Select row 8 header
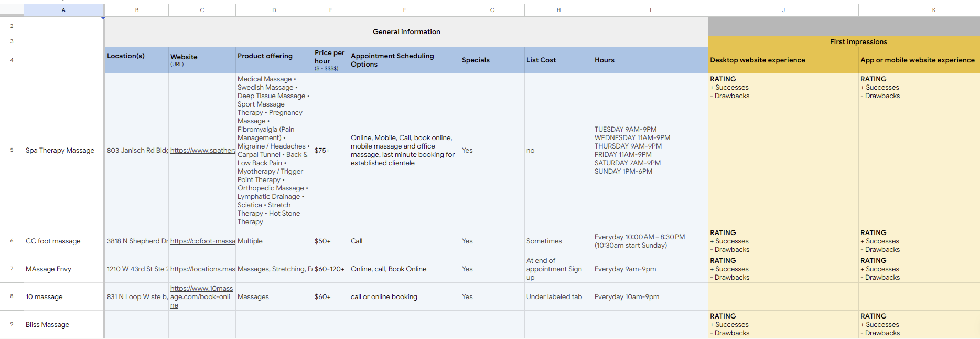Image resolution: width=980 pixels, height=339 pixels. 12,296
